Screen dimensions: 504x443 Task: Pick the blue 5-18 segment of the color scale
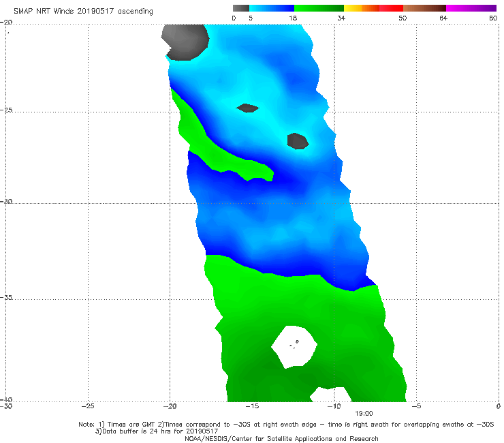pos(272,8)
